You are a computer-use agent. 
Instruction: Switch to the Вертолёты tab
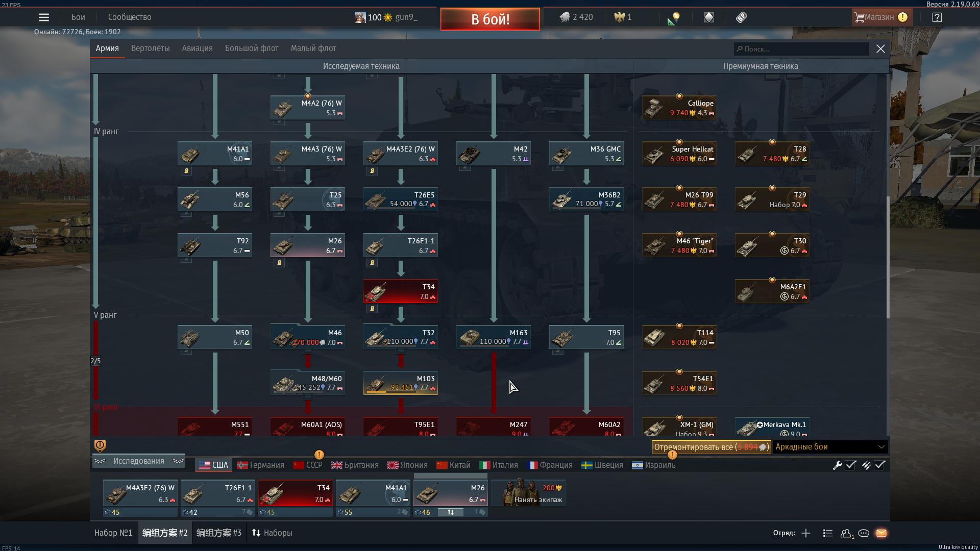click(x=151, y=48)
